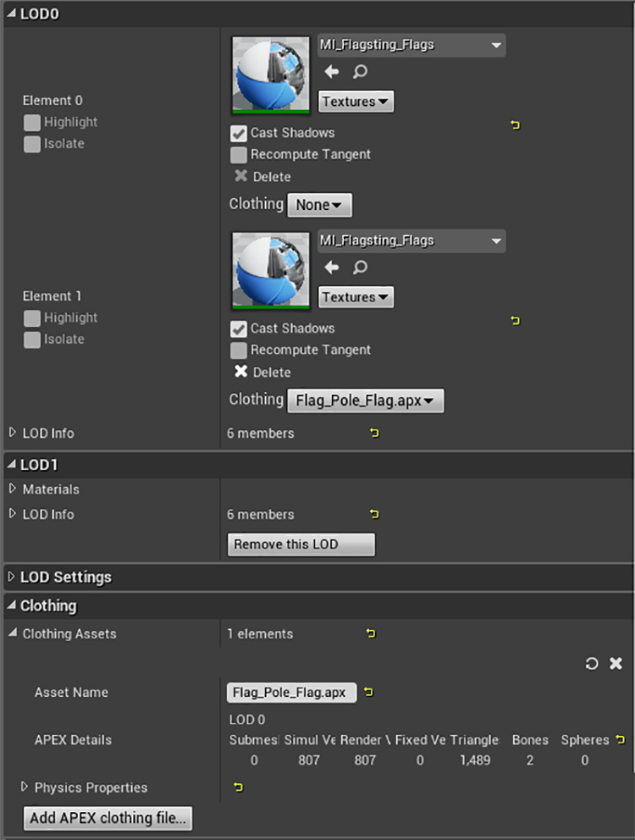Click Add APEX clothing file button
The image size is (635, 840).
tap(108, 818)
